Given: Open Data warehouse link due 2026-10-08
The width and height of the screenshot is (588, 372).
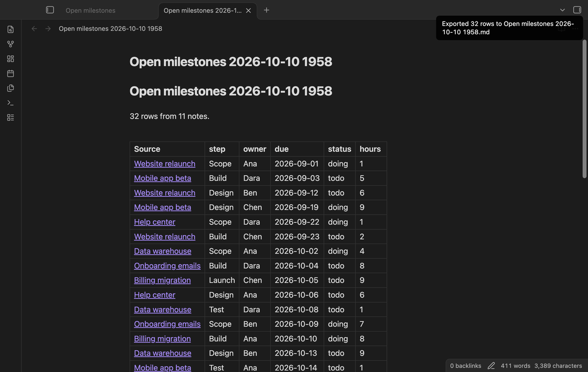Looking at the screenshot, I should pyautogui.click(x=163, y=310).
